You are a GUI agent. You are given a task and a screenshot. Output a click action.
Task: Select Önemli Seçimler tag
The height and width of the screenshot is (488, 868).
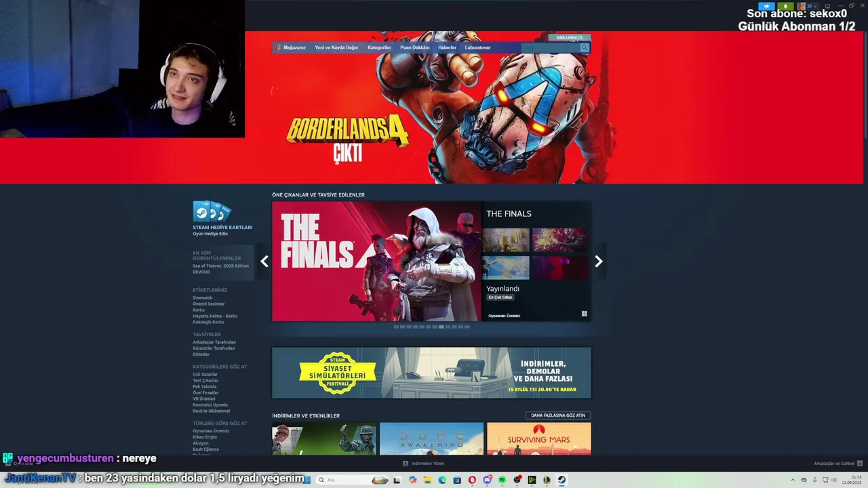click(x=209, y=304)
